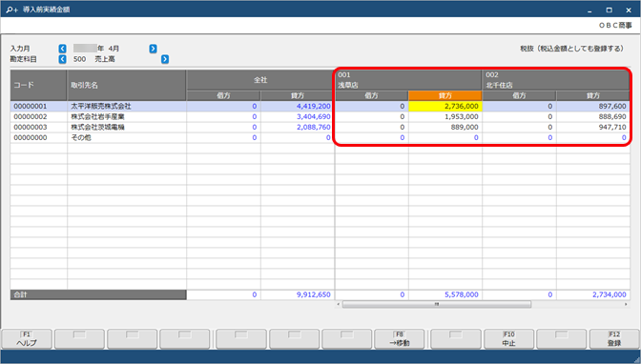The width and height of the screenshot is (641, 364).
Task: Go to the previous input month
Action: [62, 49]
